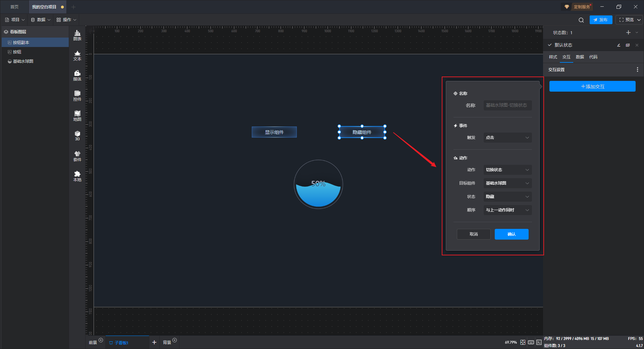Open the 文本 text component panel
The width and height of the screenshot is (644, 349).
(77, 55)
